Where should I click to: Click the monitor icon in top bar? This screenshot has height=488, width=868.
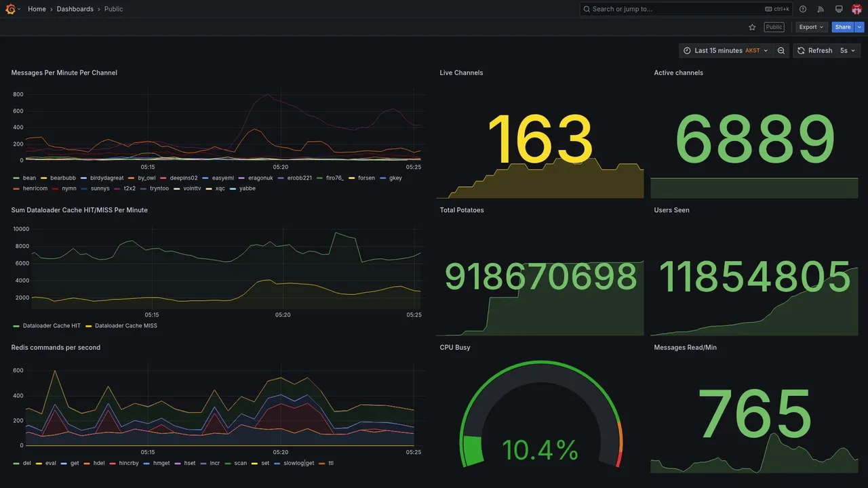coord(839,9)
